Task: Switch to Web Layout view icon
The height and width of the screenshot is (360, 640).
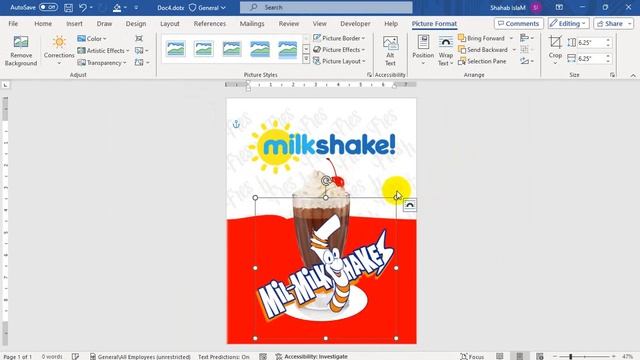Action: pyautogui.click(x=540, y=356)
